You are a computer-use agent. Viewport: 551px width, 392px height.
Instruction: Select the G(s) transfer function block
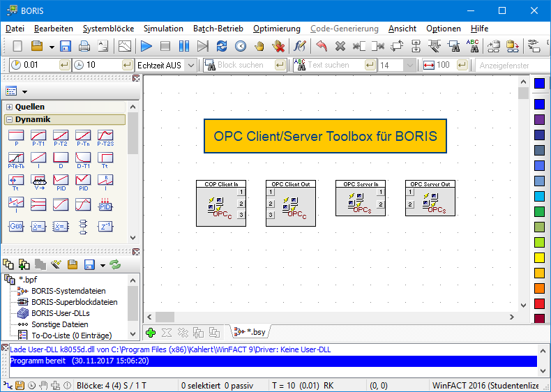pos(16,227)
